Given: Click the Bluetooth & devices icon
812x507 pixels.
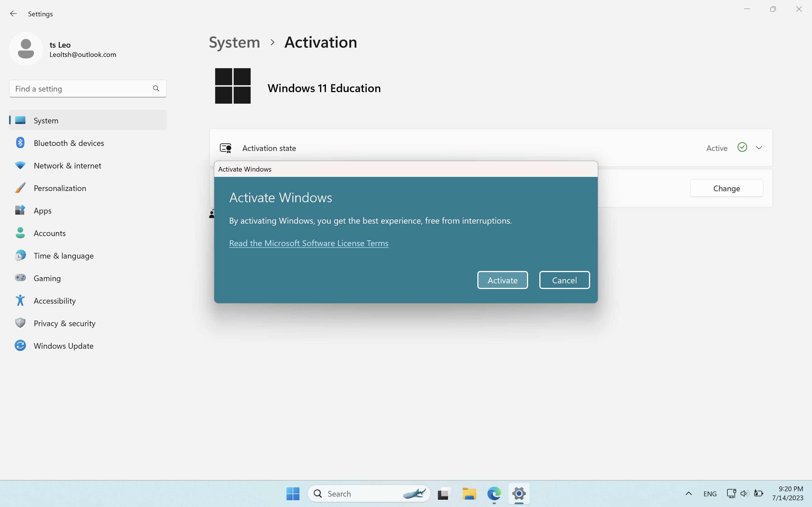Looking at the screenshot, I should 20,143.
